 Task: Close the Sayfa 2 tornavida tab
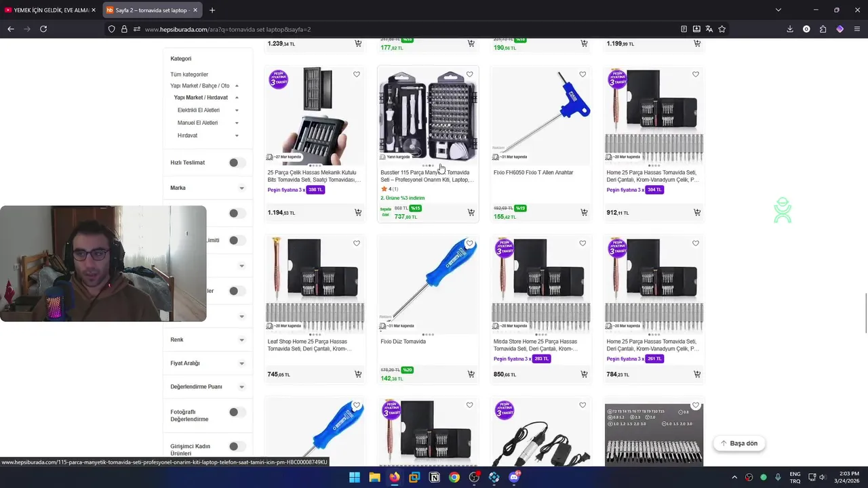pos(195,10)
